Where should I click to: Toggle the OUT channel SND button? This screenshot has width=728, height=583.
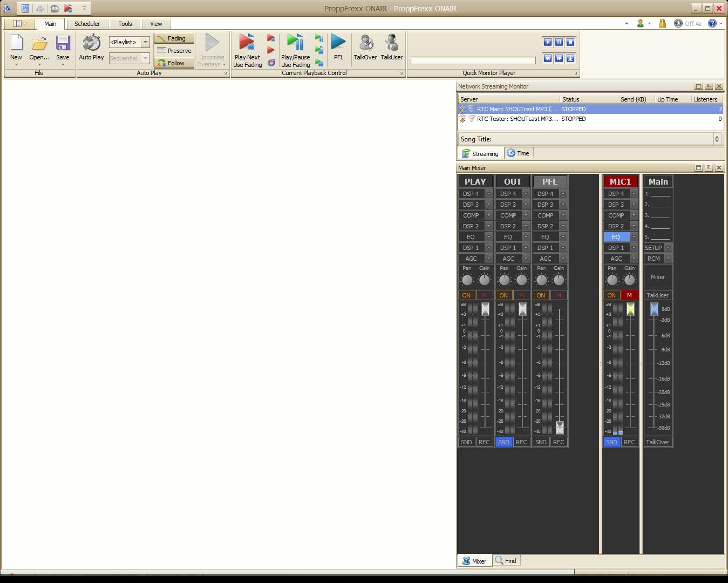pos(504,442)
